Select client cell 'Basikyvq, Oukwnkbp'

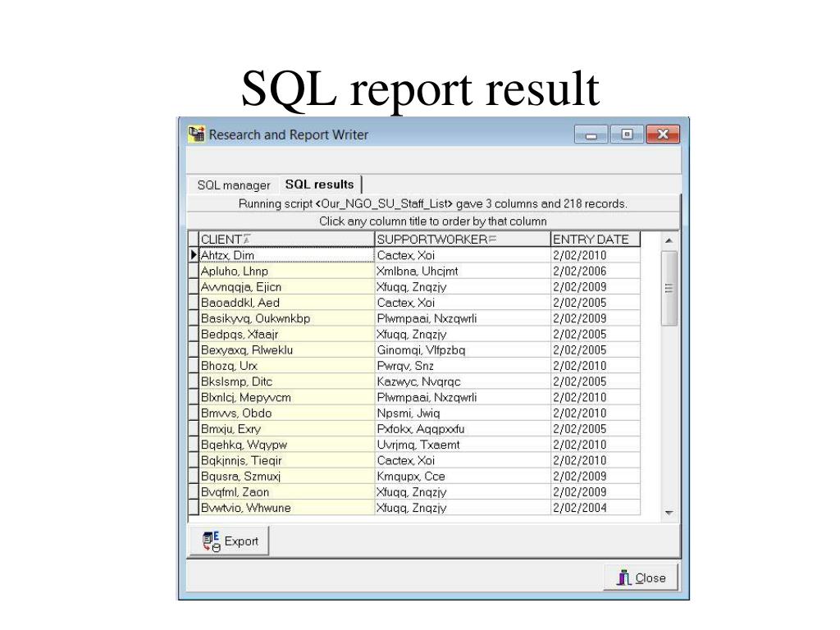[286, 318]
